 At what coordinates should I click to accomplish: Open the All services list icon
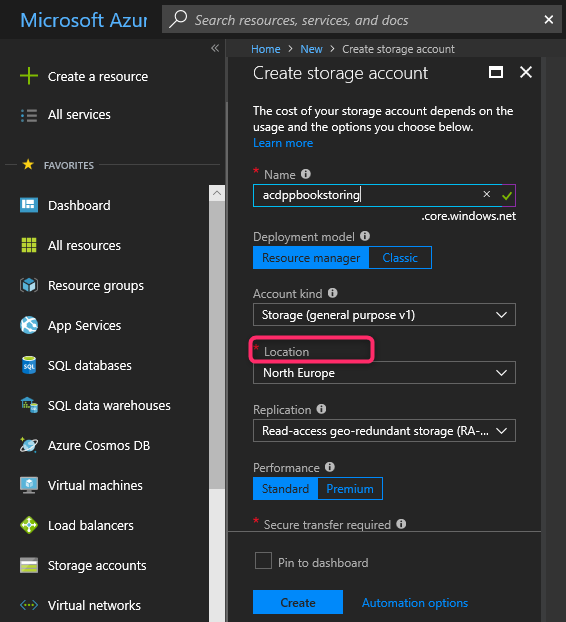coord(29,115)
